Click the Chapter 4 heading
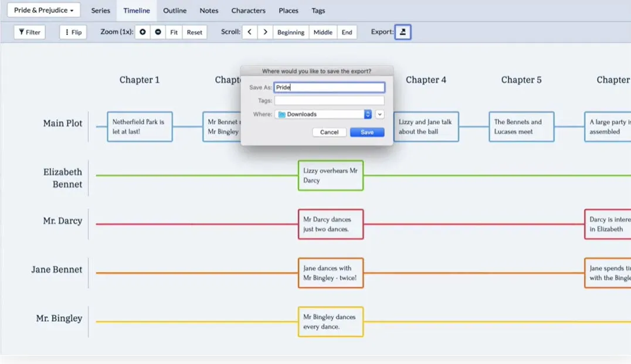 (x=426, y=80)
